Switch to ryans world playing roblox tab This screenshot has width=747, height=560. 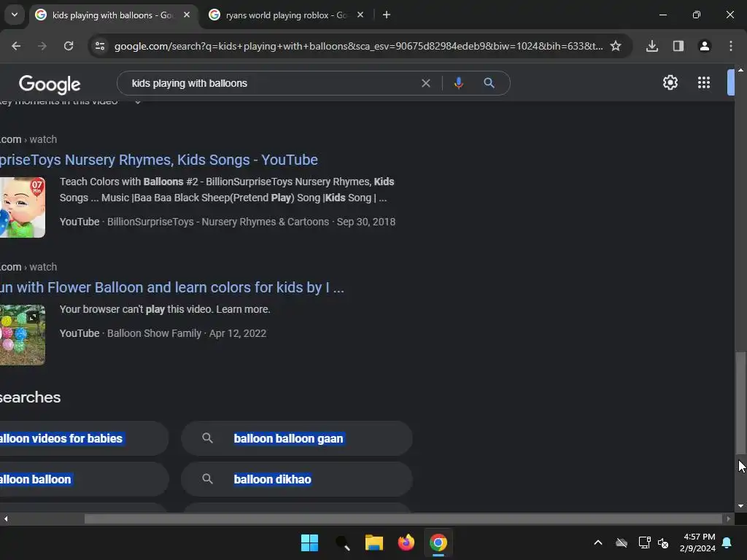coord(286,15)
